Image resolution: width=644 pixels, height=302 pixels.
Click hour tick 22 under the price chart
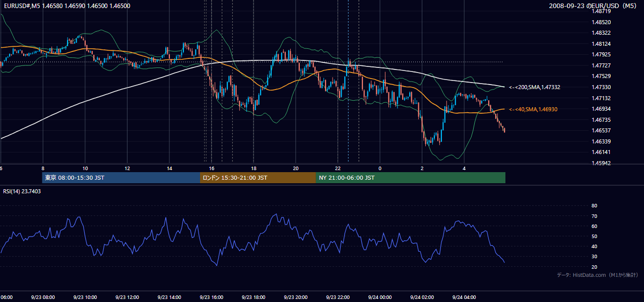[338, 169]
